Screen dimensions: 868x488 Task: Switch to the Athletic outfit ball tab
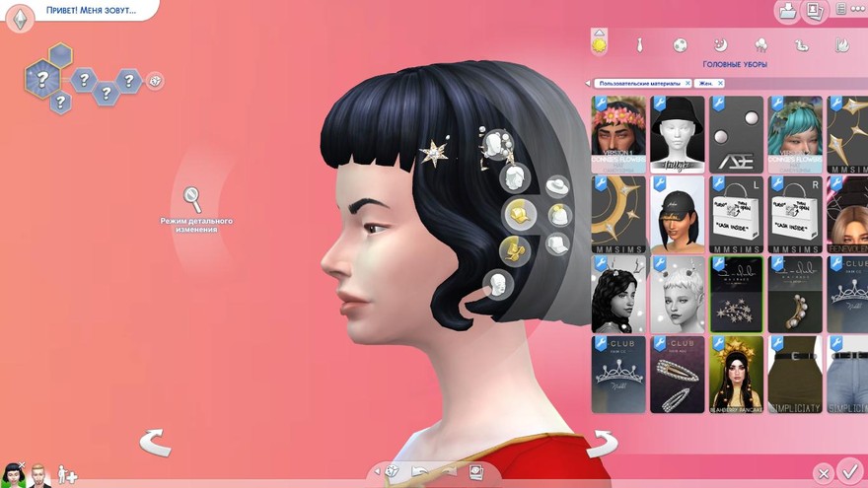(x=681, y=45)
